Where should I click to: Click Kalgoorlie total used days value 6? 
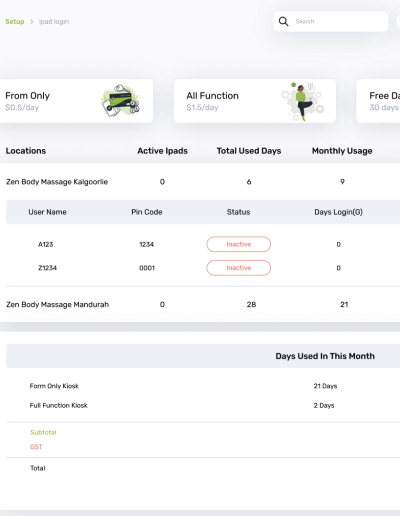tap(249, 182)
